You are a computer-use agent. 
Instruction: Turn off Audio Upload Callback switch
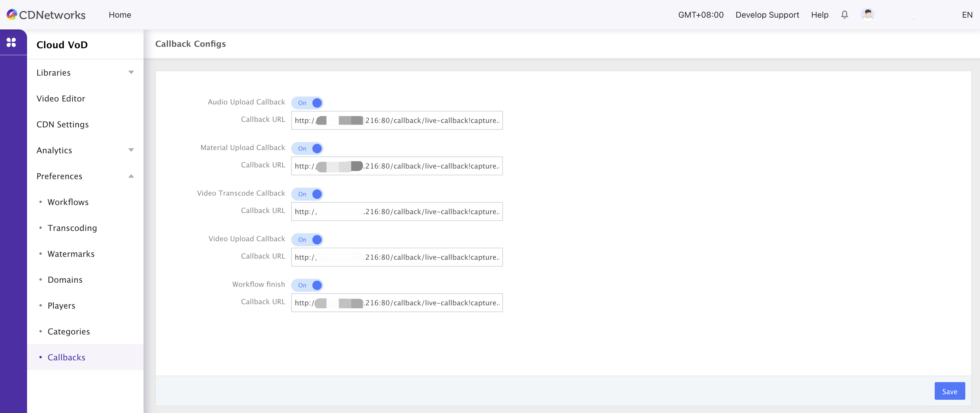307,103
